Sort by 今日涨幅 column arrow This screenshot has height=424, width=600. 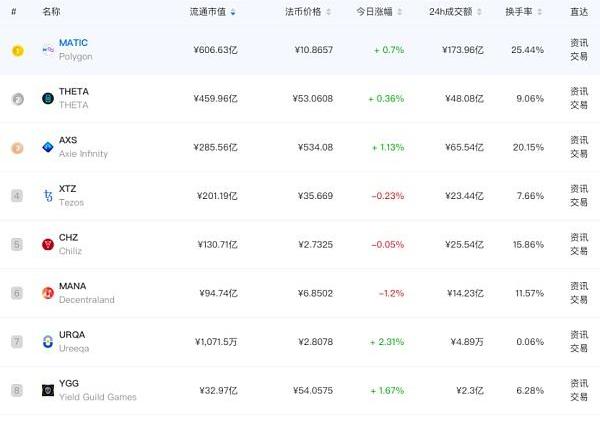click(399, 12)
